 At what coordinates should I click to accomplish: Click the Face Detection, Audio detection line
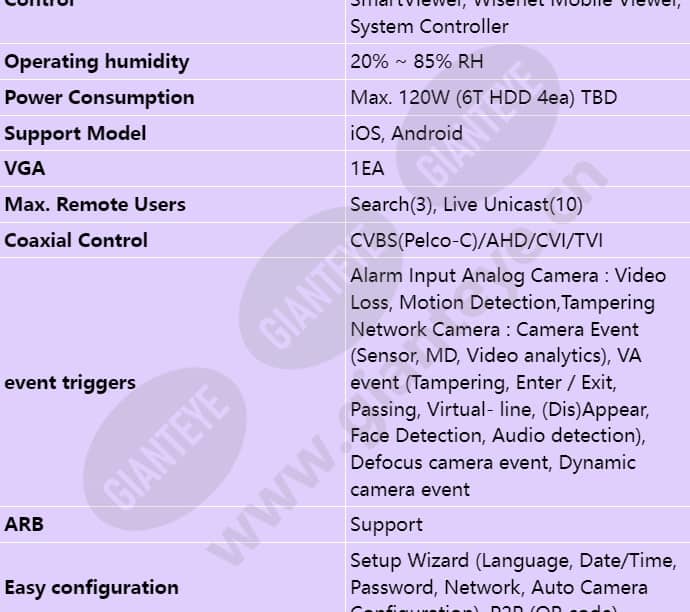click(x=497, y=436)
